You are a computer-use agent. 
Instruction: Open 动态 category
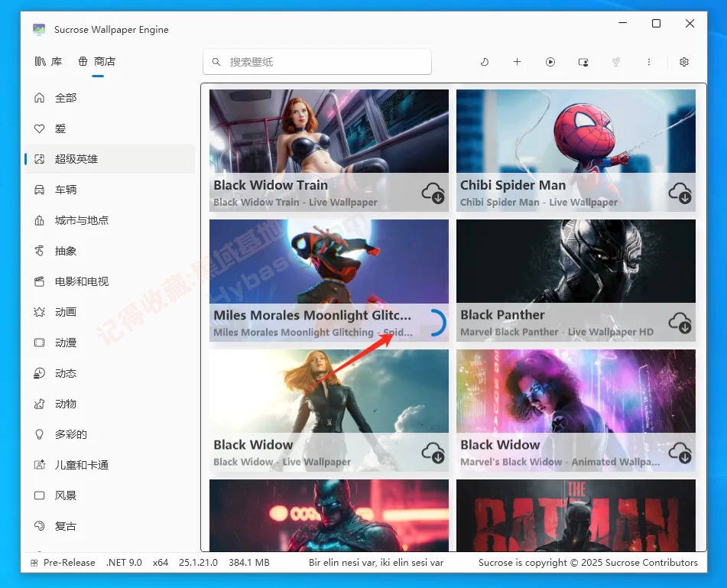click(110, 373)
